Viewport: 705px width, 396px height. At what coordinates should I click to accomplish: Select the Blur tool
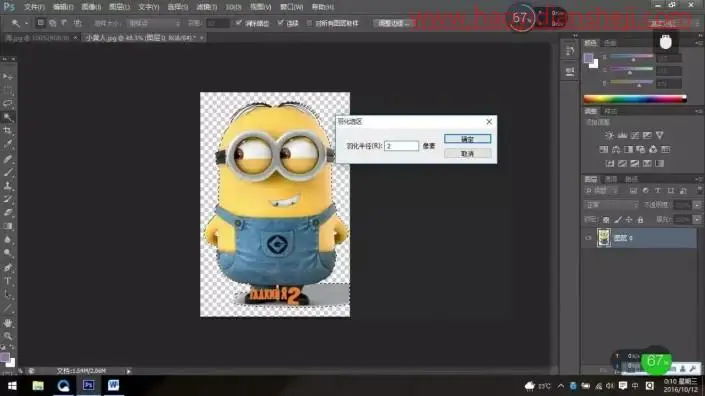click(x=8, y=240)
